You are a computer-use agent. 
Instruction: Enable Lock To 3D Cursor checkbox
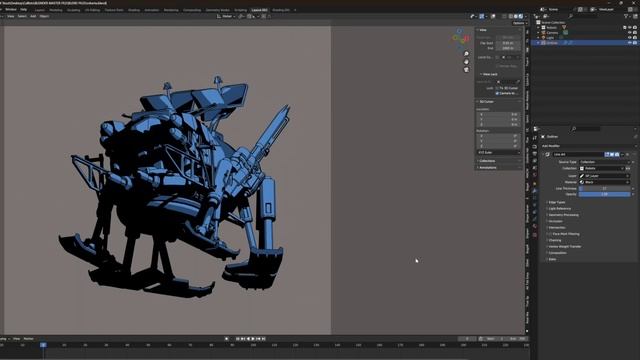coord(497,88)
